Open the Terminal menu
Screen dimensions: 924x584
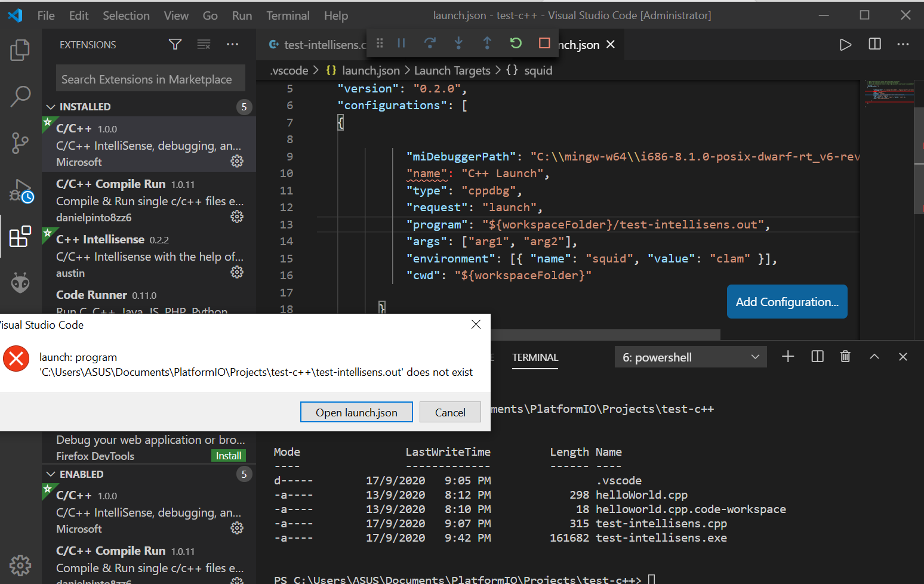(x=288, y=16)
